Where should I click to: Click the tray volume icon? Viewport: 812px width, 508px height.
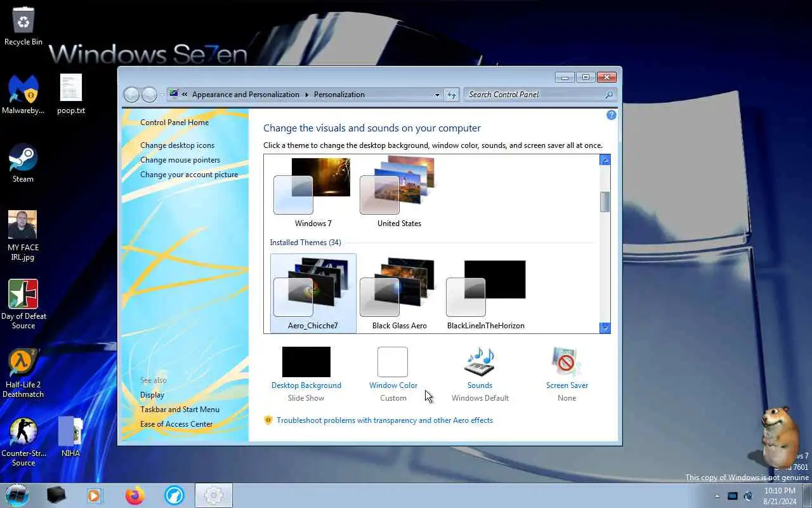click(x=749, y=496)
